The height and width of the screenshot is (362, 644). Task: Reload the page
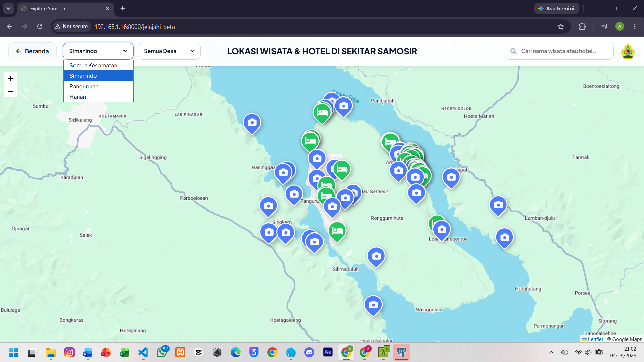coord(40,27)
